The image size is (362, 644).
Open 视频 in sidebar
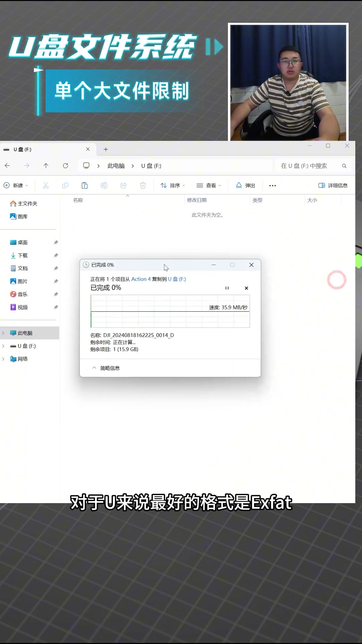(x=19, y=307)
